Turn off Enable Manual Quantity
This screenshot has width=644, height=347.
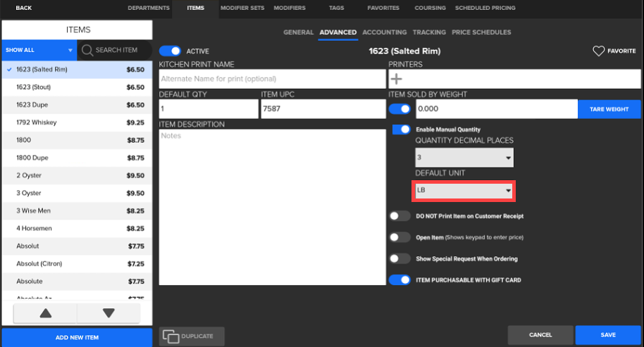[402, 130]
